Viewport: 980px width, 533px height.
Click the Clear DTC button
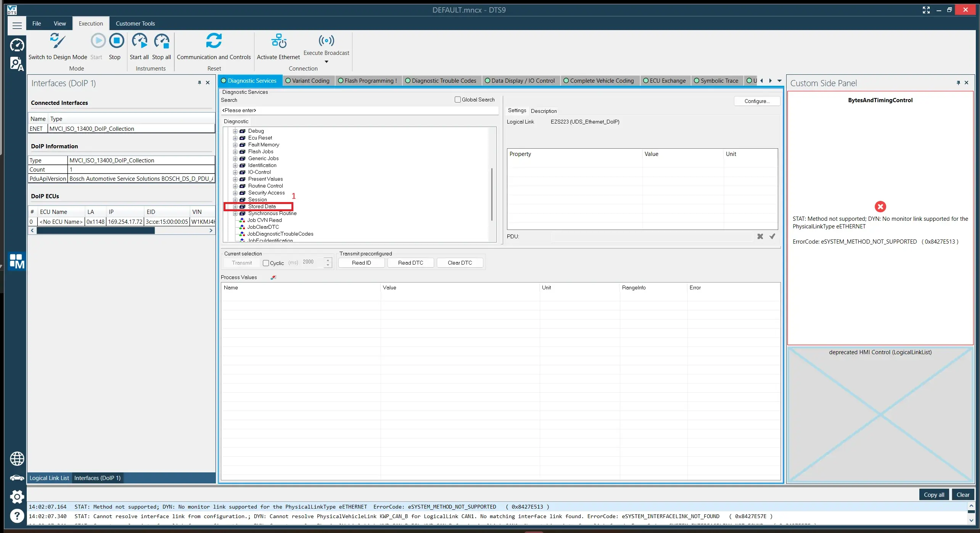(460, 263)
